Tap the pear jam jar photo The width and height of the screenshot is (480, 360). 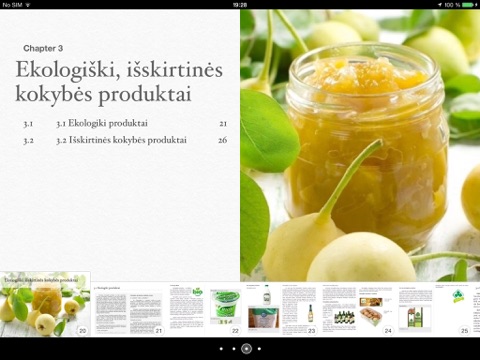click(360, 145)
